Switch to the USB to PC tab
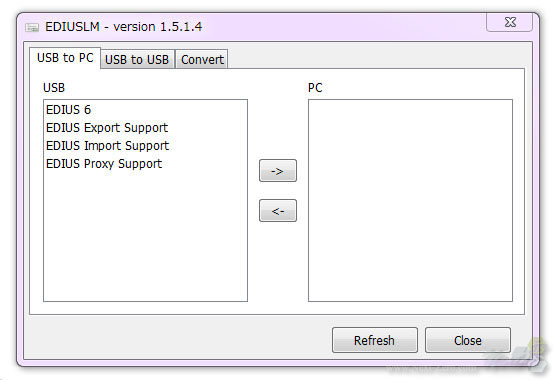The image size is (554, 380). pyautogui.click(x=65, y=58)
